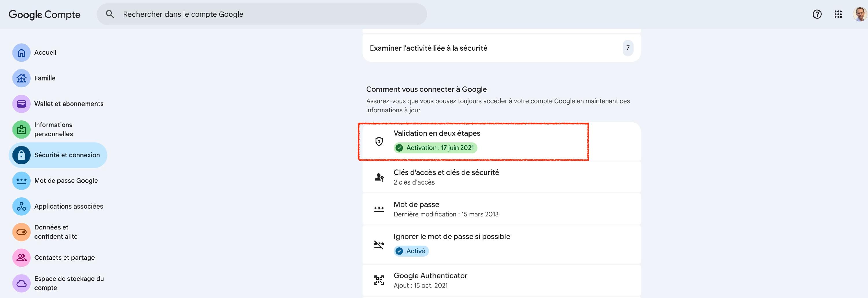
Task: Click the "Activé" status badge
Action: (x=411, y=251)
